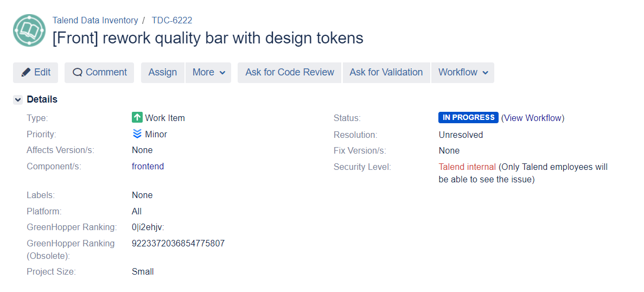Follow the View Workflow link
Image resolution: width=644 pixels, height=292 pixels.
point(532,118)
